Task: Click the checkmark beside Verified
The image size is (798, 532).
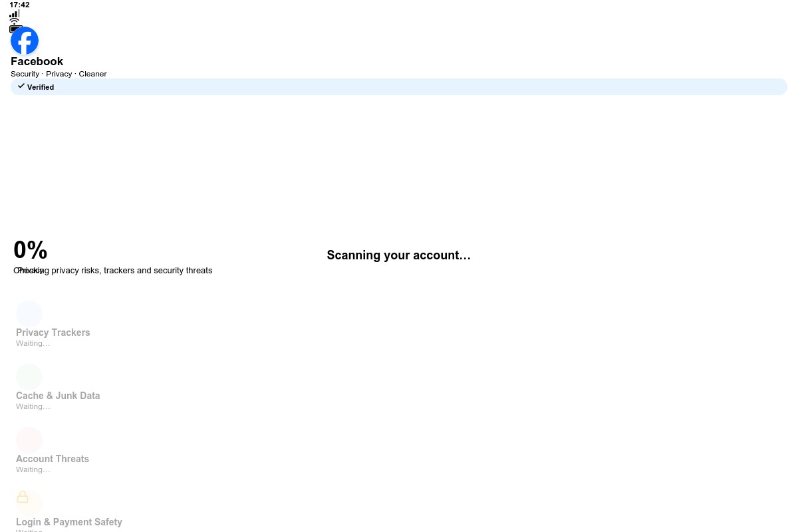Action: tap(21, 86)
